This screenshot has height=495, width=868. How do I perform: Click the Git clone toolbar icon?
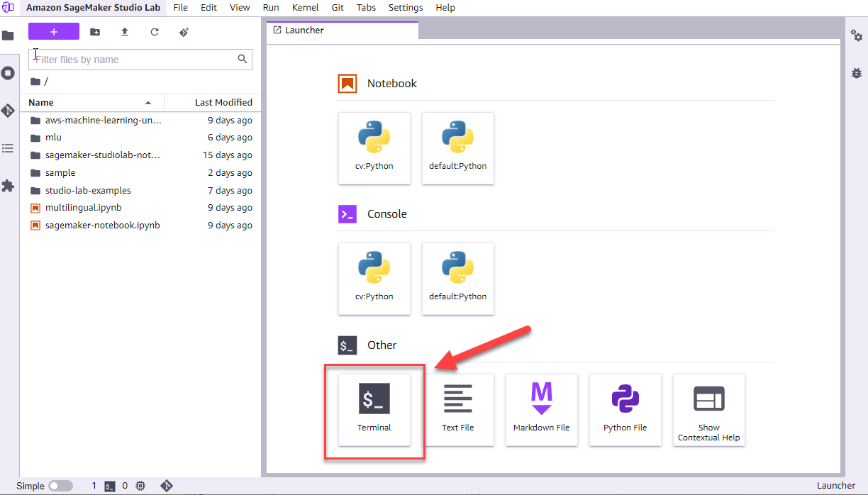tap(184, 32)
